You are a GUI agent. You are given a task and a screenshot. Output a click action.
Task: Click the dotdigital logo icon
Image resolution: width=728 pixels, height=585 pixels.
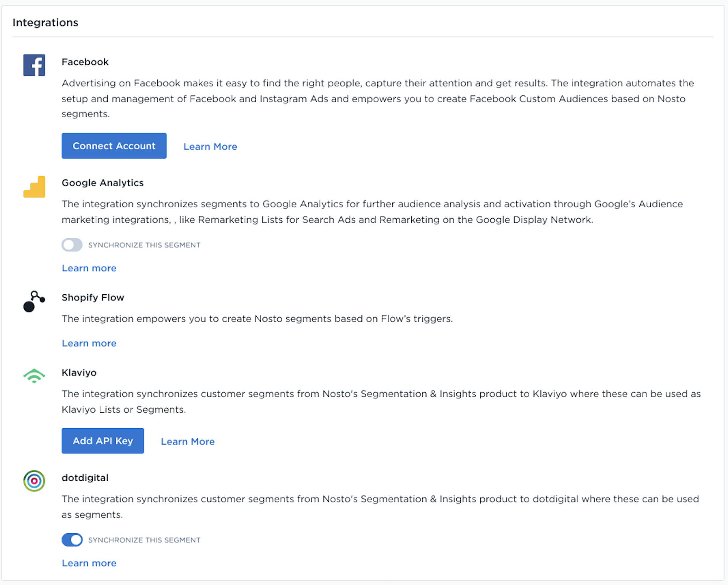(34, 481)
